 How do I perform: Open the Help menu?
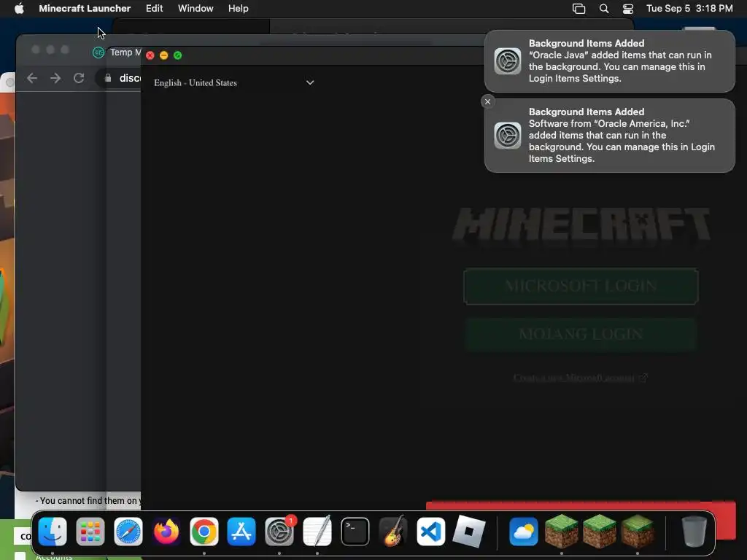coord(239,8)
